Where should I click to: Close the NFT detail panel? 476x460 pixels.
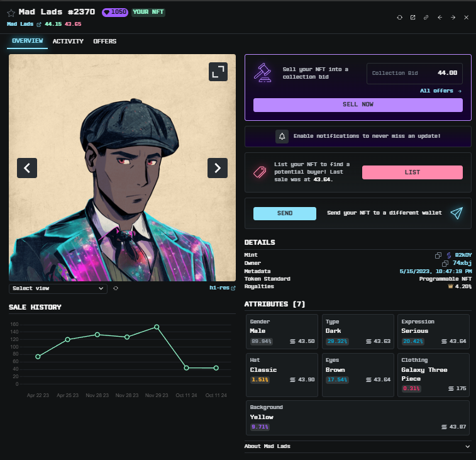click(x=467, y=18)
